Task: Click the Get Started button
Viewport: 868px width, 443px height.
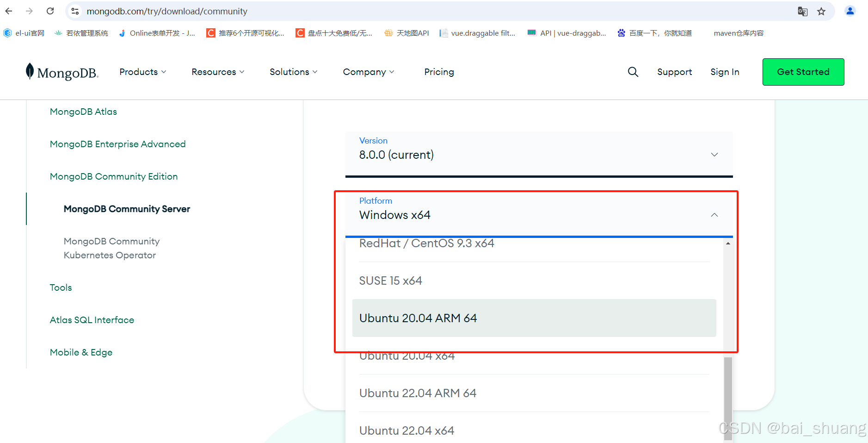Action: pyautogui.click(x=803, y=72)
